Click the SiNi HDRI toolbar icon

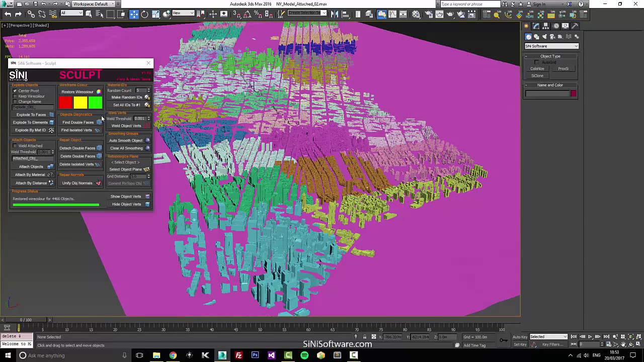click(x=529, y=15)
